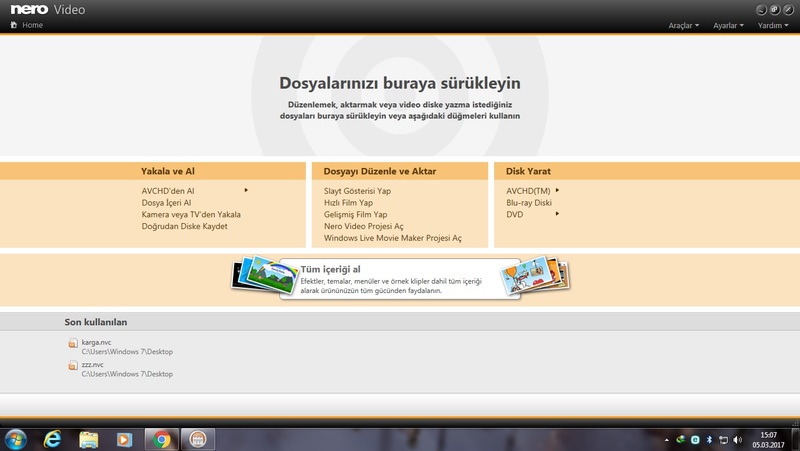The image size is (800, 451).
Task: Open the Ayarlar menu
Action: click(x=728, y=25)
